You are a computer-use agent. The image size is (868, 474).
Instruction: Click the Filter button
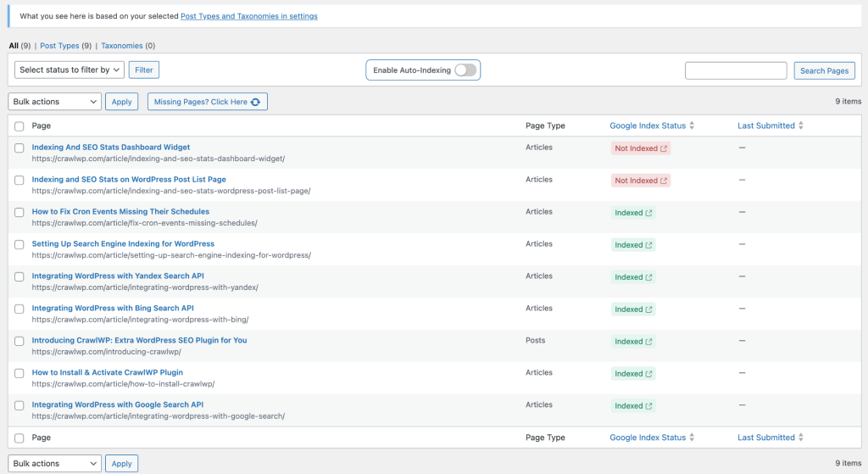pyautogui.click(x=144, y=70)
